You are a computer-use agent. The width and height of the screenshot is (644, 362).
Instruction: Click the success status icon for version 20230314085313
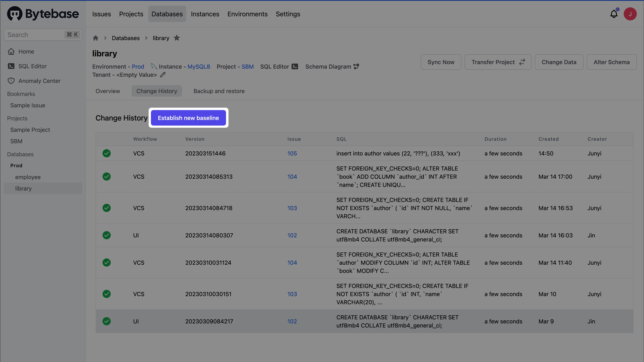[x=106, y=177]
